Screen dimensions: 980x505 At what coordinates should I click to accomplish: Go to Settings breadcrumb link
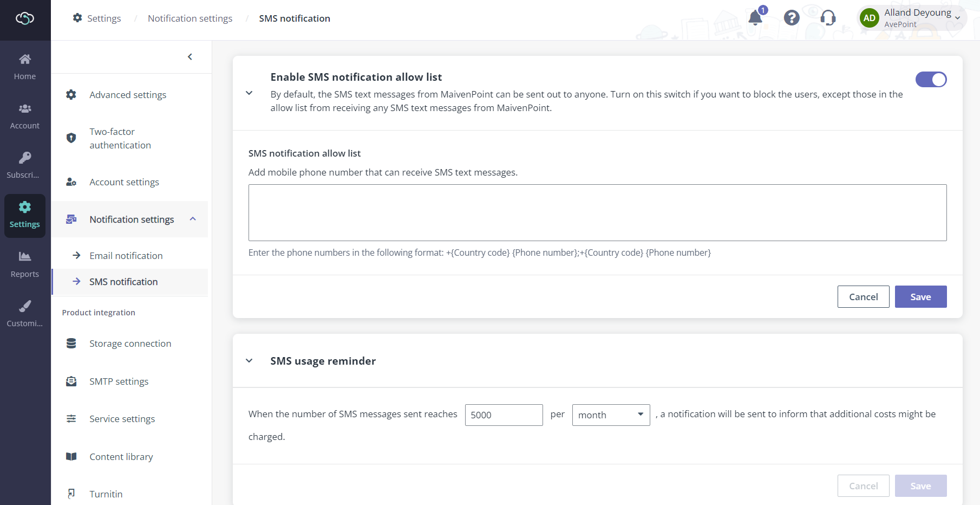tap(104, 18)
